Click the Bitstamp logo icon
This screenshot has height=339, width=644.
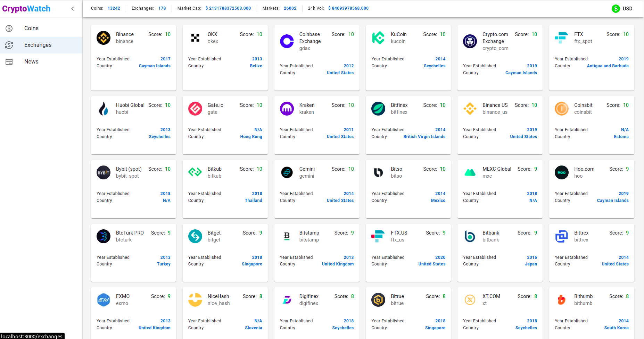tap(287, 236)
